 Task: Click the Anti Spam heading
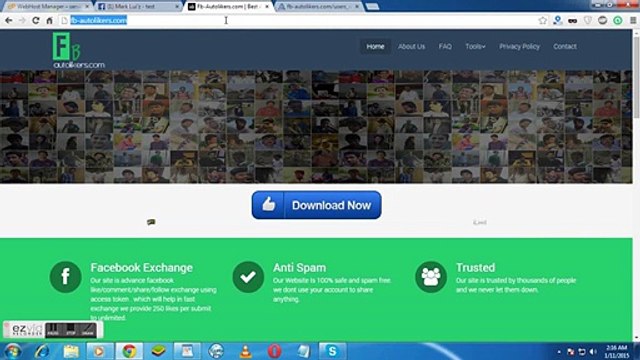tap(299, 268)
